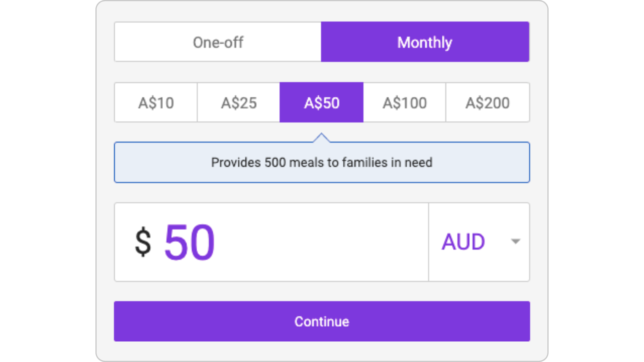This screenshot has height=362, width=644.
Task: Click the purple 50 amount value
Action: point(190,242)
